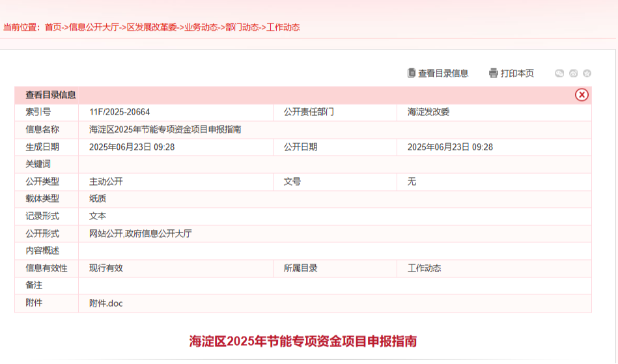Select 网站公开,政府信息公开大厅 value

click(x=140, y=234)
